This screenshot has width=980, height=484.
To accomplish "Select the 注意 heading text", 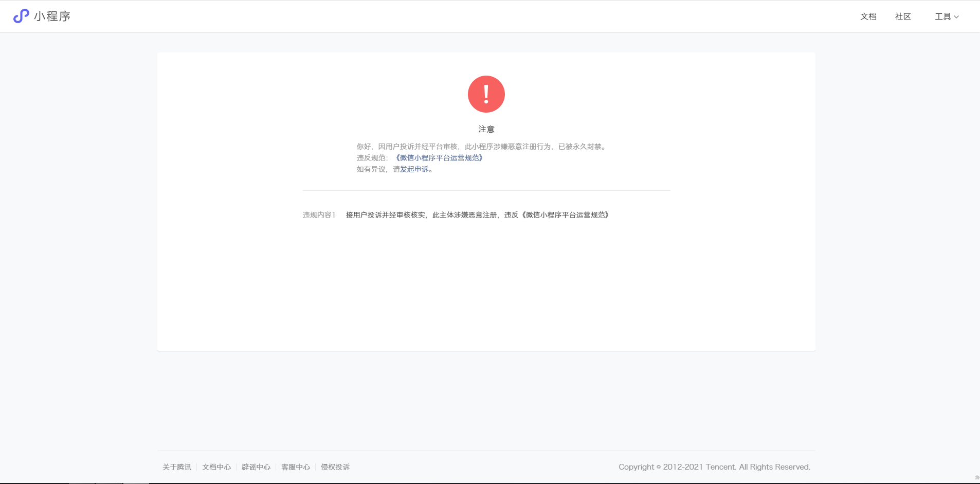I will click(x=486, y=129).
